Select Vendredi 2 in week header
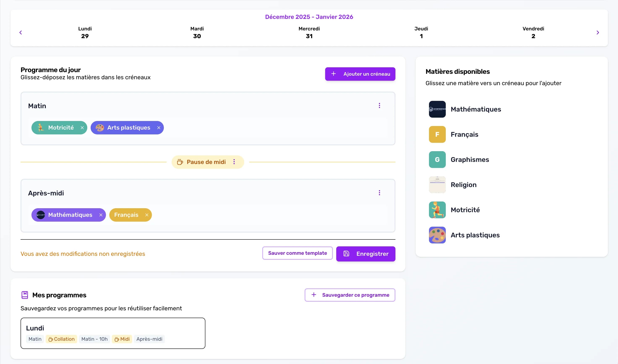This screenshot has height=364, width=618. pyautogui.click(x=533, y=32)
